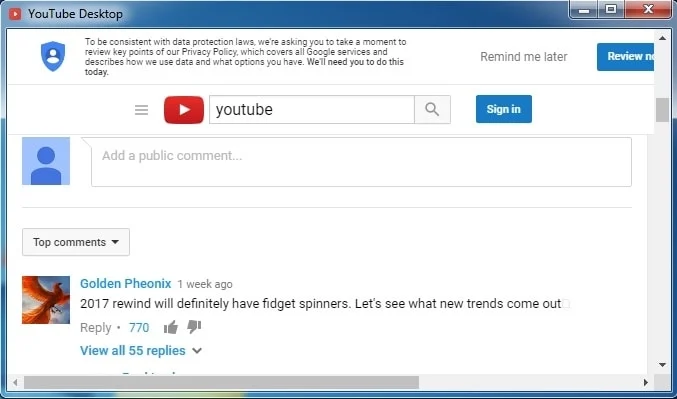Open the Top comments sort dropdown
677x399 pixels.
(76, 242)
